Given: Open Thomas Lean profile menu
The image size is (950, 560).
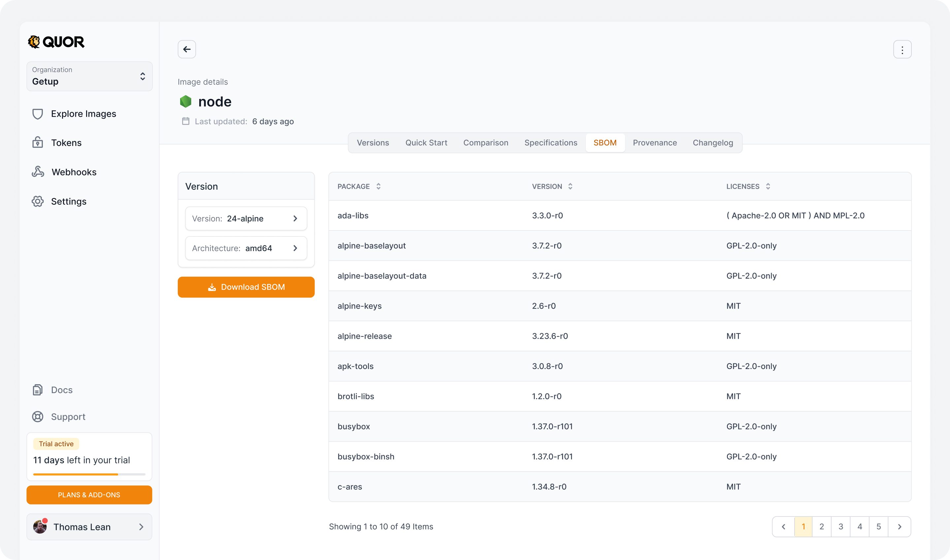Looking at the screenshot, I should [89, 527].
